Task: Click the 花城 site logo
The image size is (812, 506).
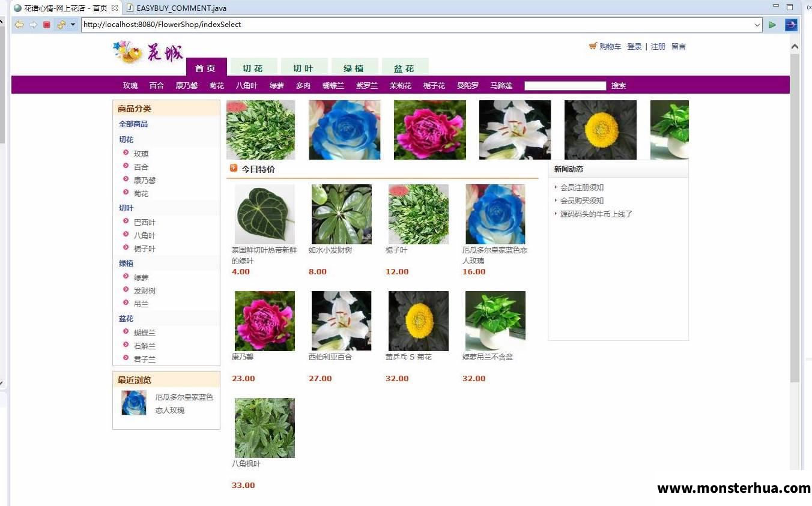Action: point(148,52)
